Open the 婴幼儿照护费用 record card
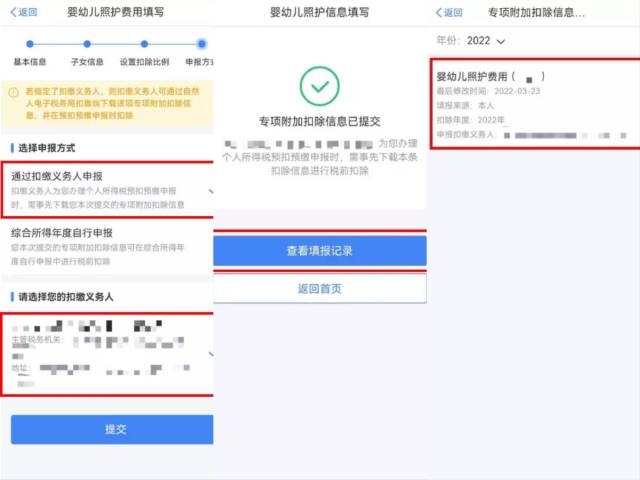This screenshot has height=480, width=640. pyautogui.click(x=536, y=104)
